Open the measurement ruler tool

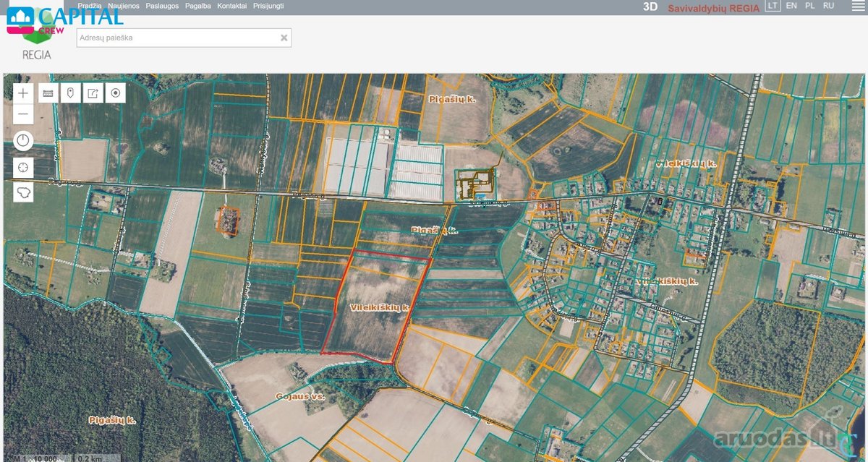[x=48, y=93]
